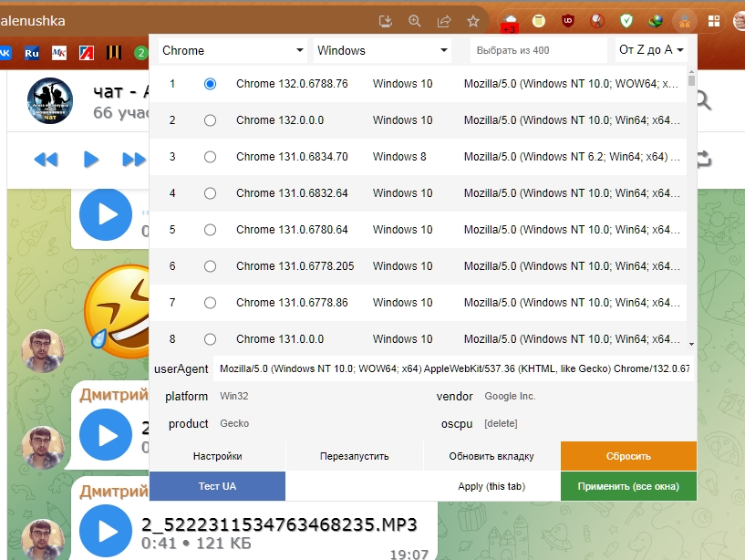
Task: Open the four-squares grid toolbar icon
Action: pos(714,21)
